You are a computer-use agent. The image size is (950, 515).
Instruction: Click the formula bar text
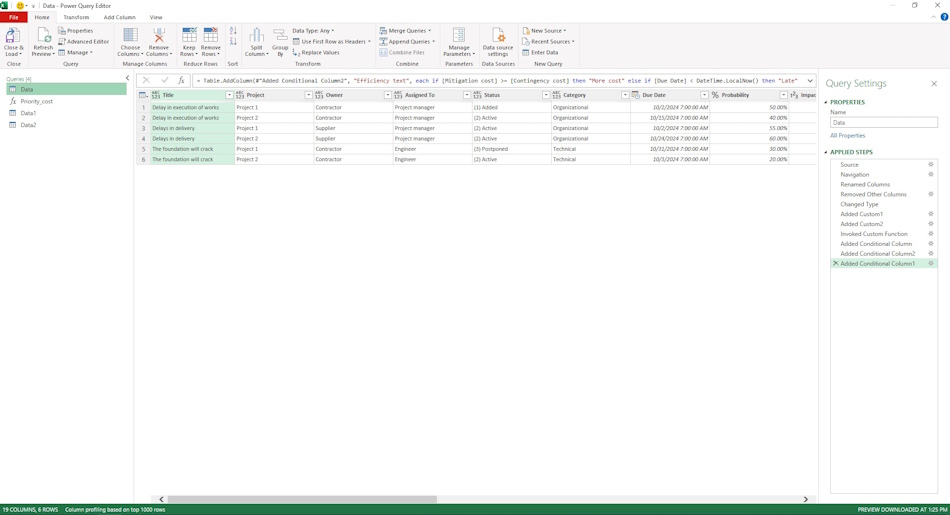[497, 81]
